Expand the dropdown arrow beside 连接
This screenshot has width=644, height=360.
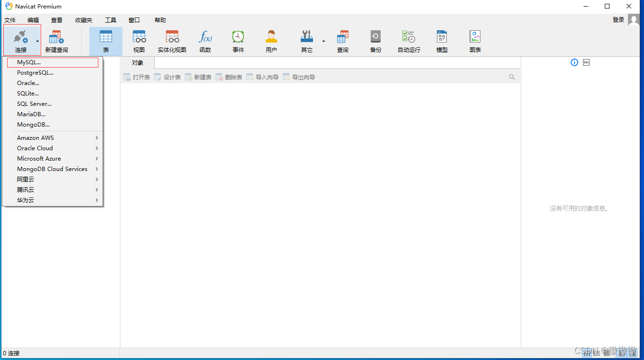(x=37, y=41)
